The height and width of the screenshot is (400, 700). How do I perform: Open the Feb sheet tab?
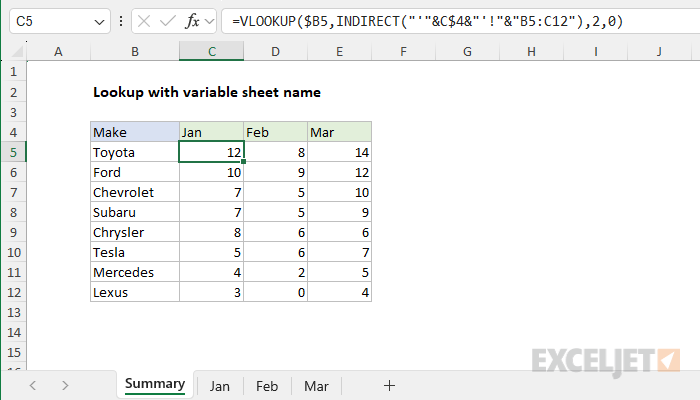pyautogui.click(x=267, y=386)
